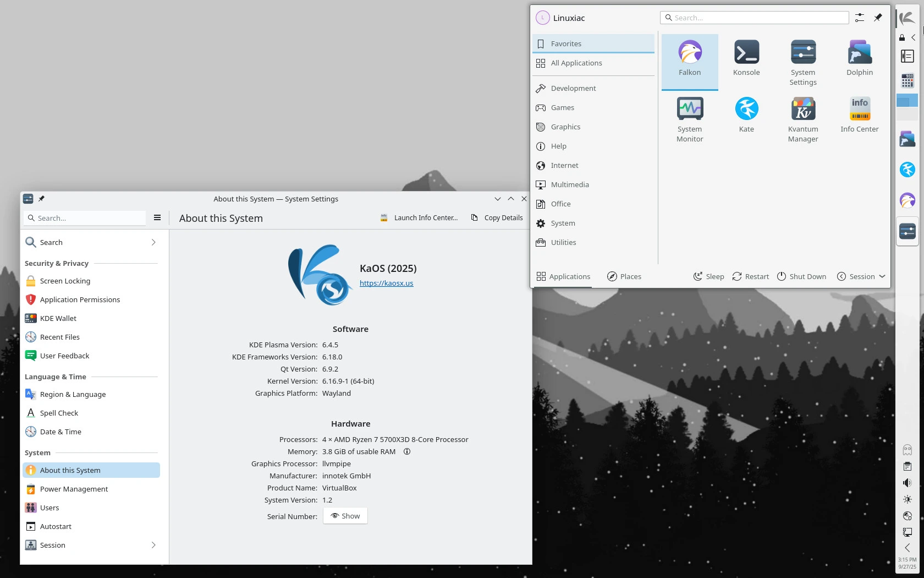Focus System Settings search field

tap(85, 218)
